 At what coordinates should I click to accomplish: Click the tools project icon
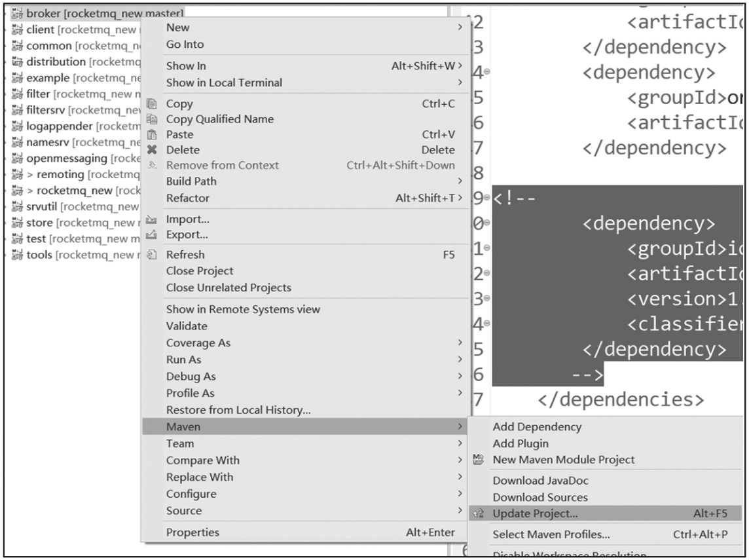(x=17, y=255)
